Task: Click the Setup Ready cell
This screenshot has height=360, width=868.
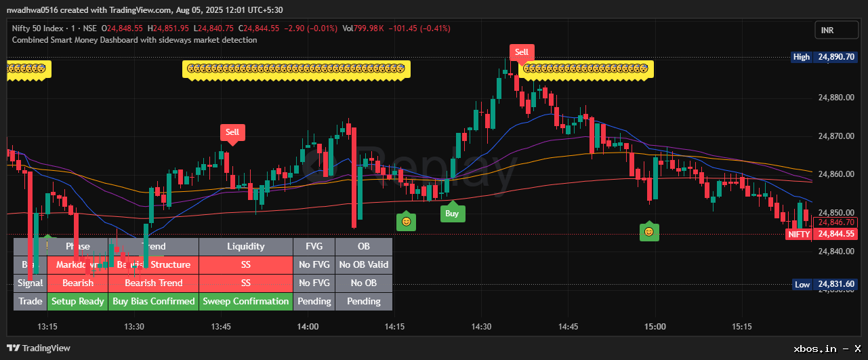Action: [78, 301]
